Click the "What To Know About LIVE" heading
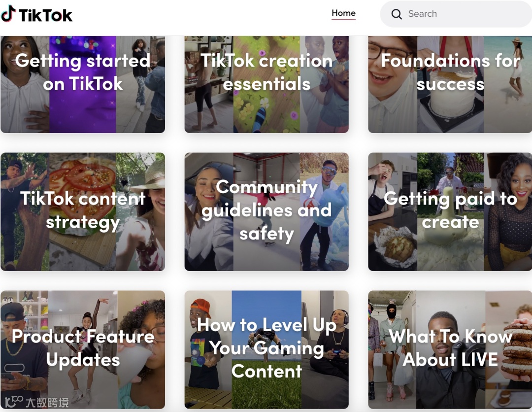 click(450, 348)
